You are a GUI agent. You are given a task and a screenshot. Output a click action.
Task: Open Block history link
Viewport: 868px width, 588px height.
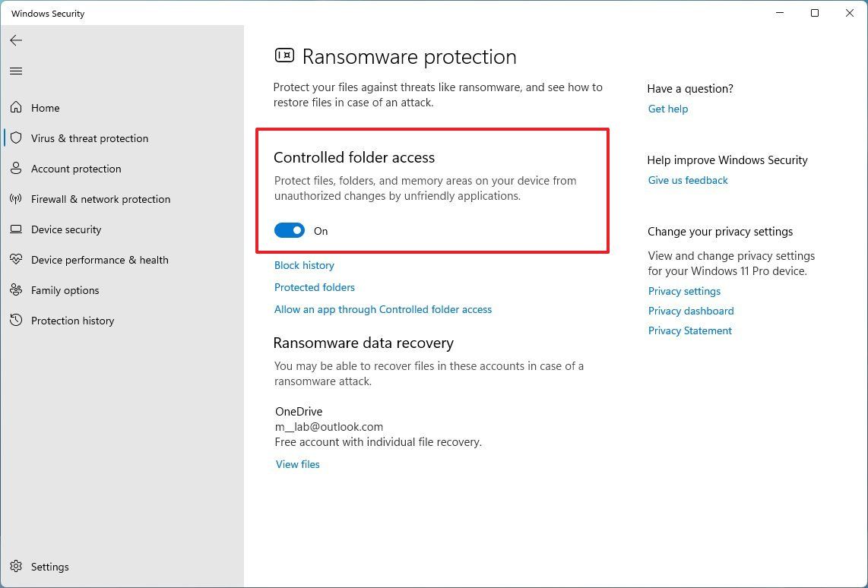(304, 265)
